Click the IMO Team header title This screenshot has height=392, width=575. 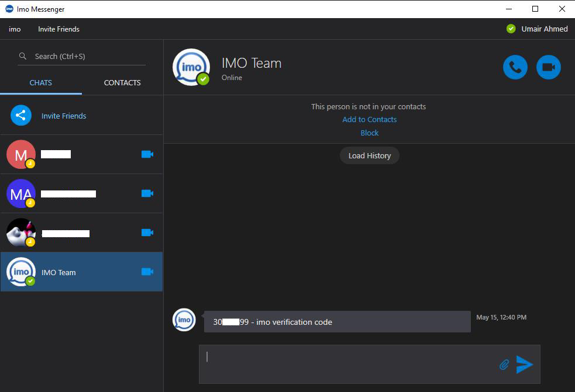pyautogui.click(x=252, y=63)
